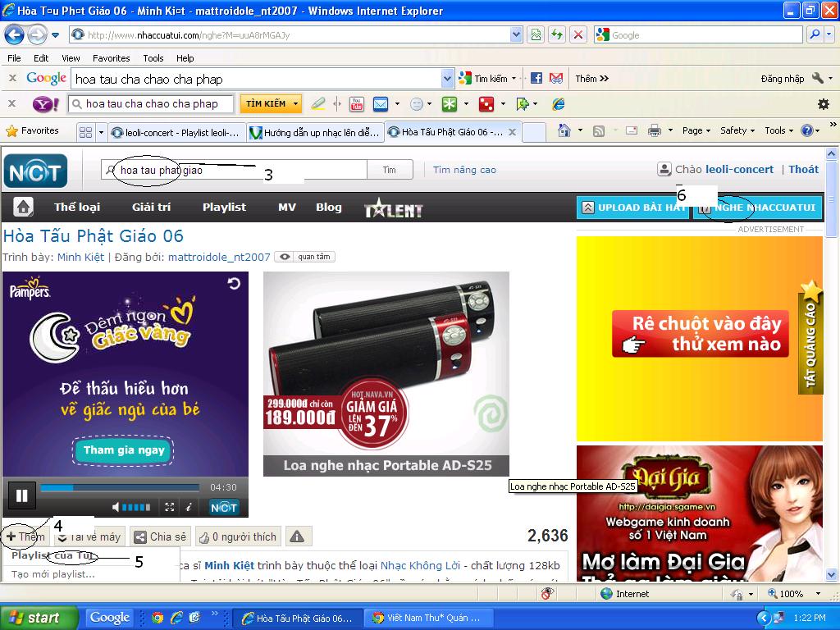Open the Thể loại nav menu

(77, 207)
